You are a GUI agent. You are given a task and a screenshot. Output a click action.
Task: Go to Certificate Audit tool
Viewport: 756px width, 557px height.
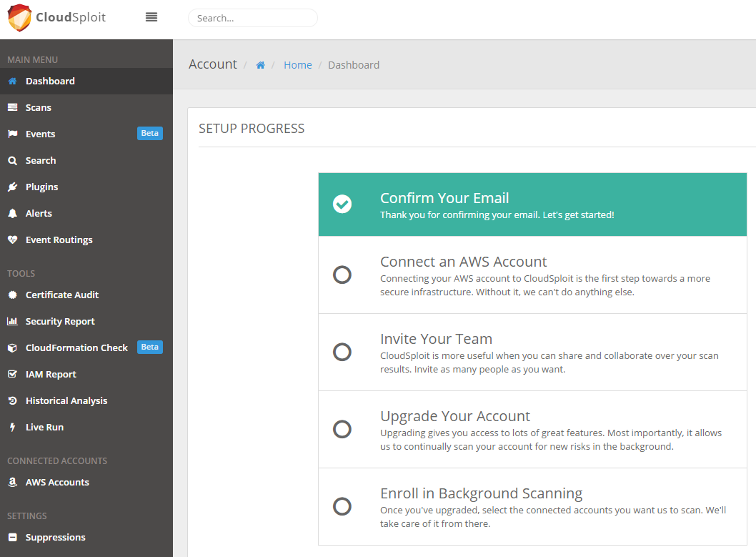86,295
